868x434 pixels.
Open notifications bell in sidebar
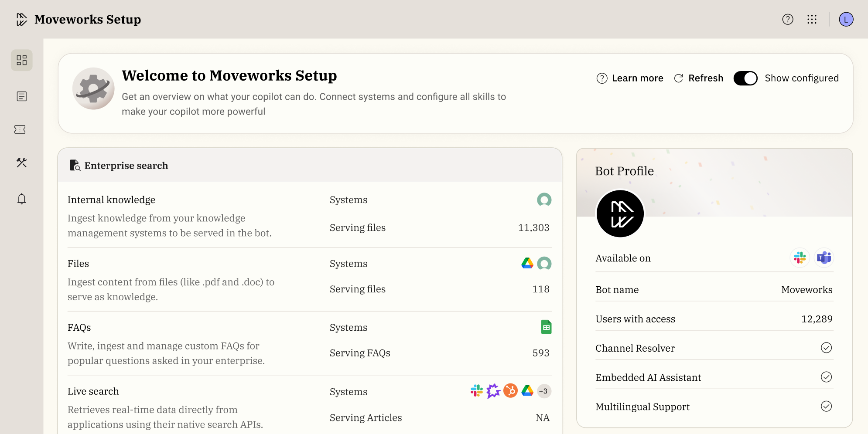[x=21, y=199]
